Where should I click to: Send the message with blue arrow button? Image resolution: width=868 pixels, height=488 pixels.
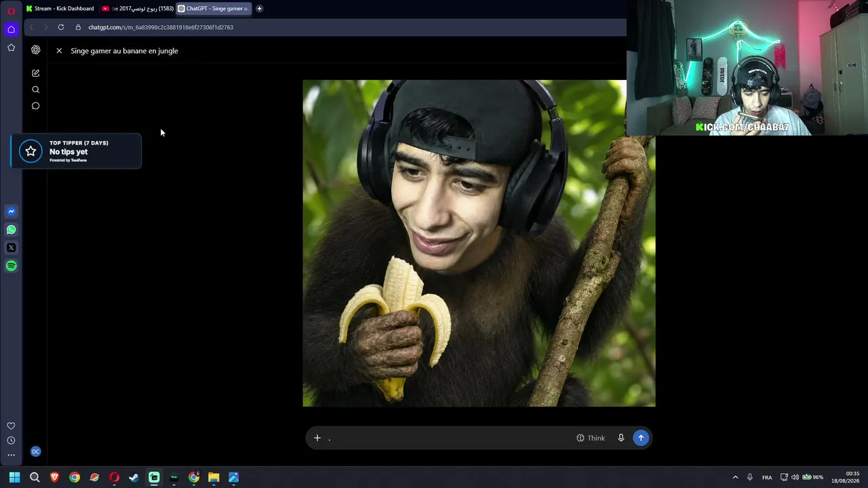[641, 438]
